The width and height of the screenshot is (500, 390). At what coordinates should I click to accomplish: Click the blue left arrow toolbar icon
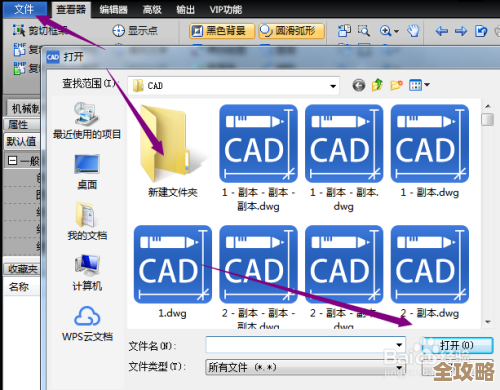[442, 31]
